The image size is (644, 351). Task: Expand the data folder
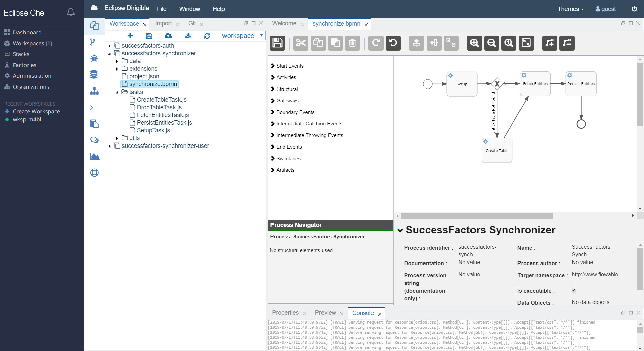click(x=117, y=61)
